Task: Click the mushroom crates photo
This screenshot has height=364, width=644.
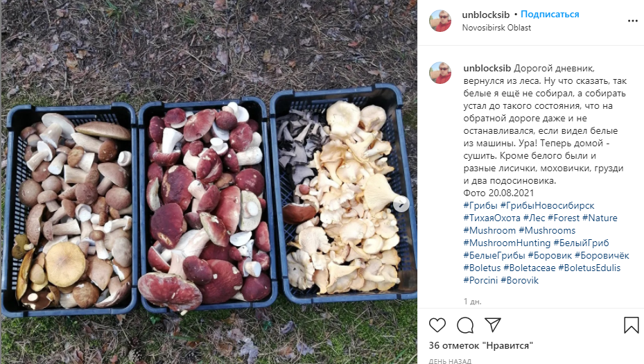Action: coord(209,182)
